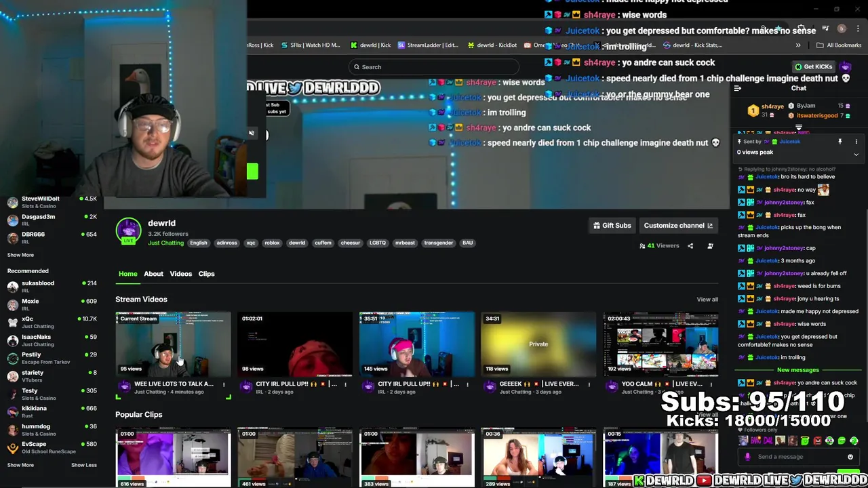Click the Search field
This screenshot has height=488, width=868.
pos(434,66)
